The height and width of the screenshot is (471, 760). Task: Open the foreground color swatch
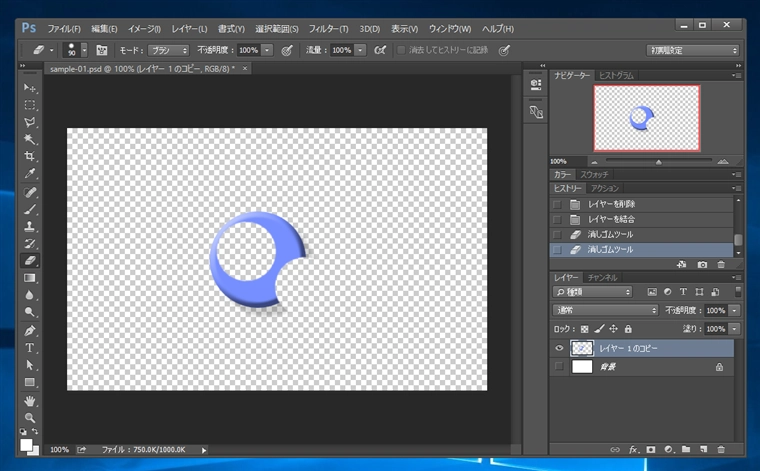point(26,444)
